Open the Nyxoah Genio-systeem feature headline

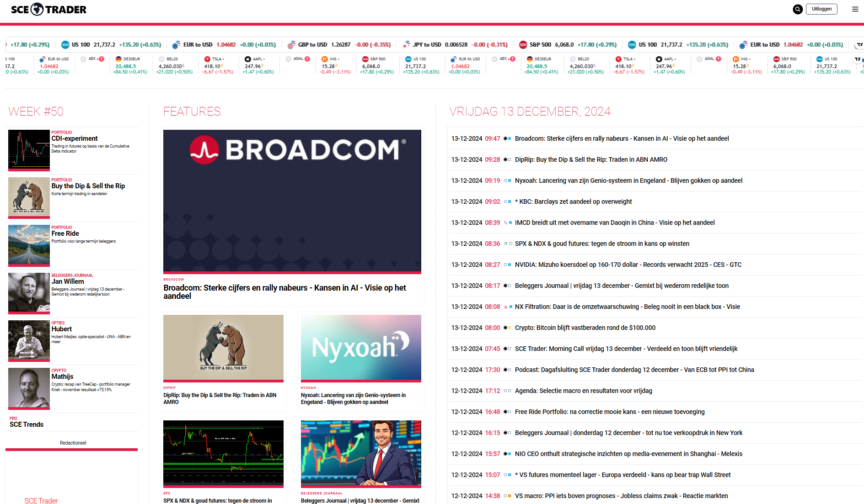(x=353, y=398)
